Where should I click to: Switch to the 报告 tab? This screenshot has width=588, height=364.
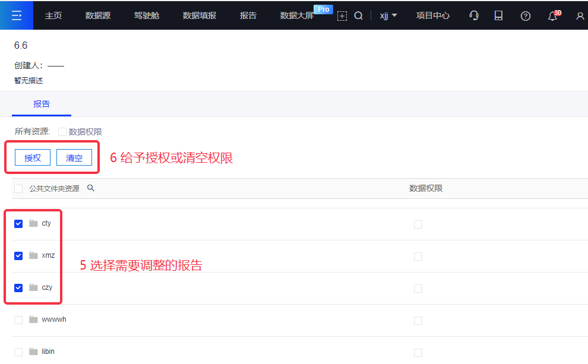(42, 104)
